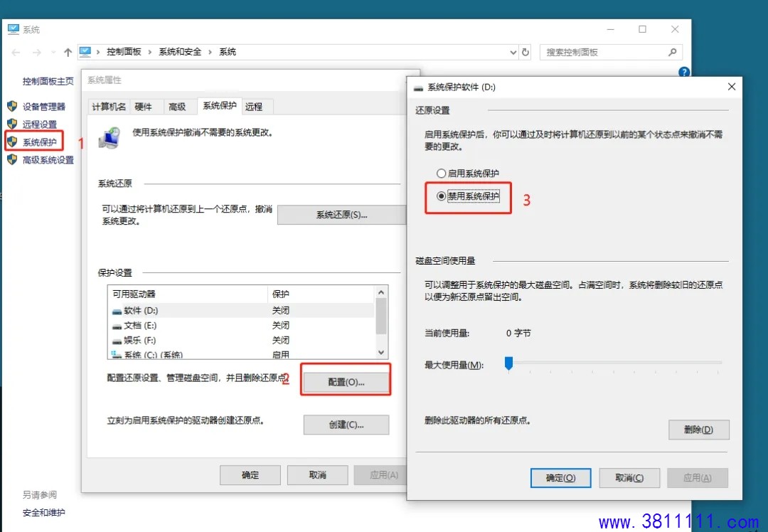Click the back arrow in the 系统 window

click(16, 53)
